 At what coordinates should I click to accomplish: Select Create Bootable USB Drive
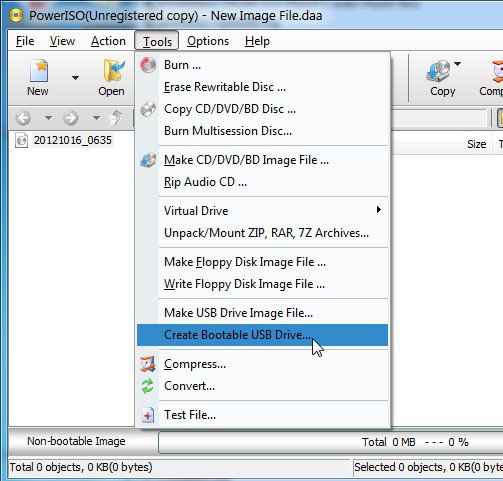pos(262,335)
